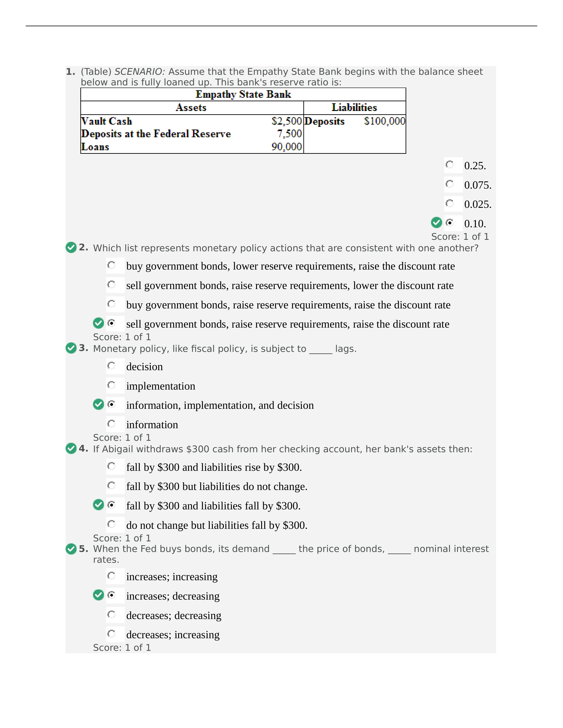Click the question 2 monetary policy prompt
563x728 pixels.
point(286,248)
